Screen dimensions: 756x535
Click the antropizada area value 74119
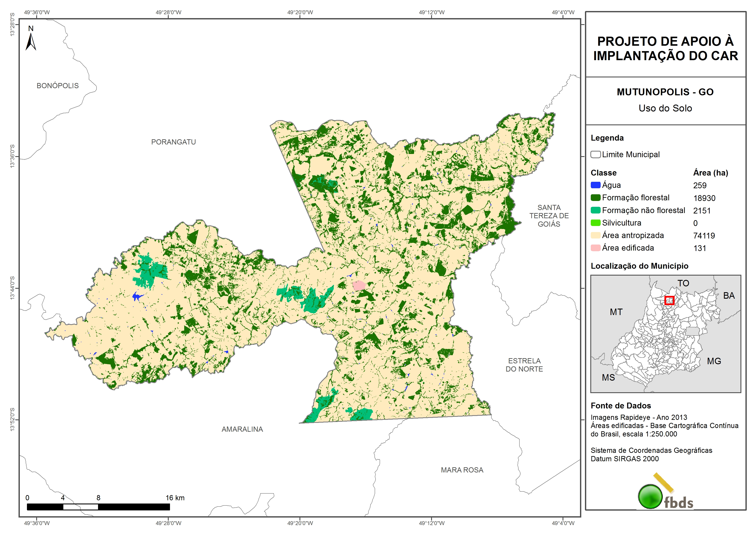coord(704,236)
